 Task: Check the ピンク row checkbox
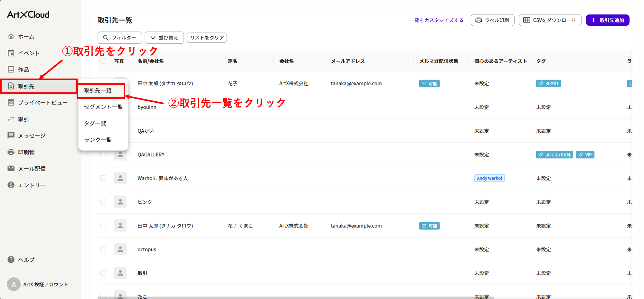tap(103, 202)
